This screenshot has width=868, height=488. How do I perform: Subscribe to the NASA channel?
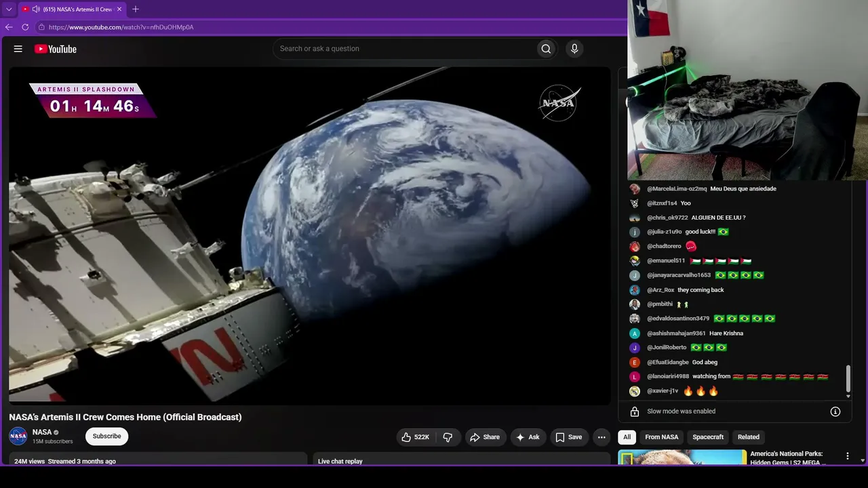(106, 436)
